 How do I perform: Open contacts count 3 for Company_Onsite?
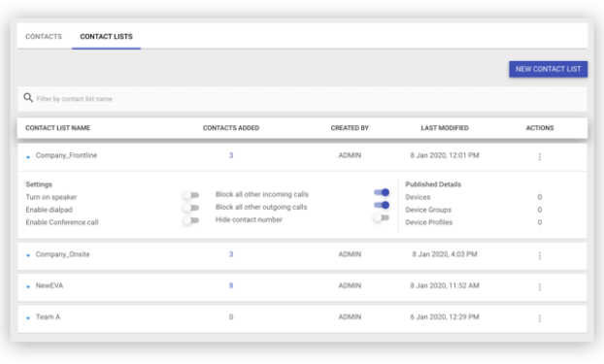tap(231, 254)
